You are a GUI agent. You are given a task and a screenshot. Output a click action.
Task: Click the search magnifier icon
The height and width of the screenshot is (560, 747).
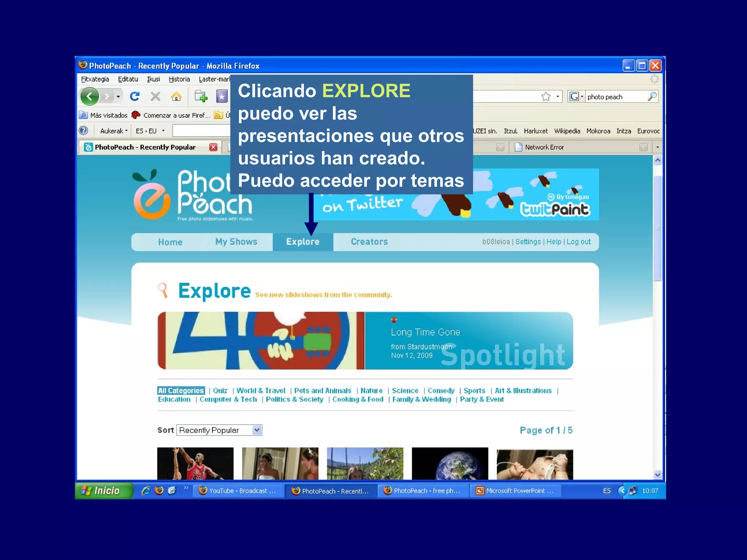coord(652,97)
